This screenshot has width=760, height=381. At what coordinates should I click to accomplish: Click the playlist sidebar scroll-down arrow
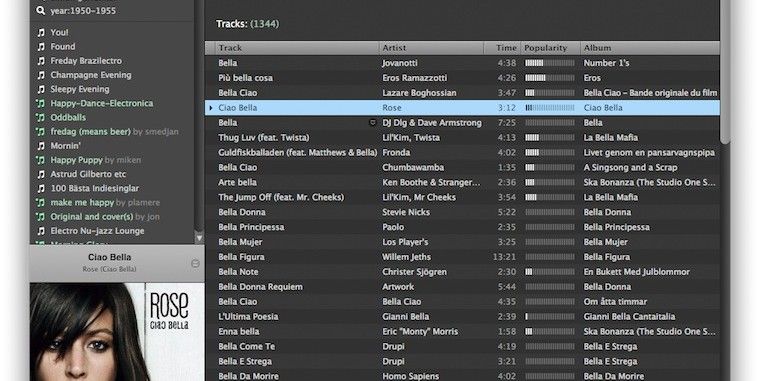(199, 238)
